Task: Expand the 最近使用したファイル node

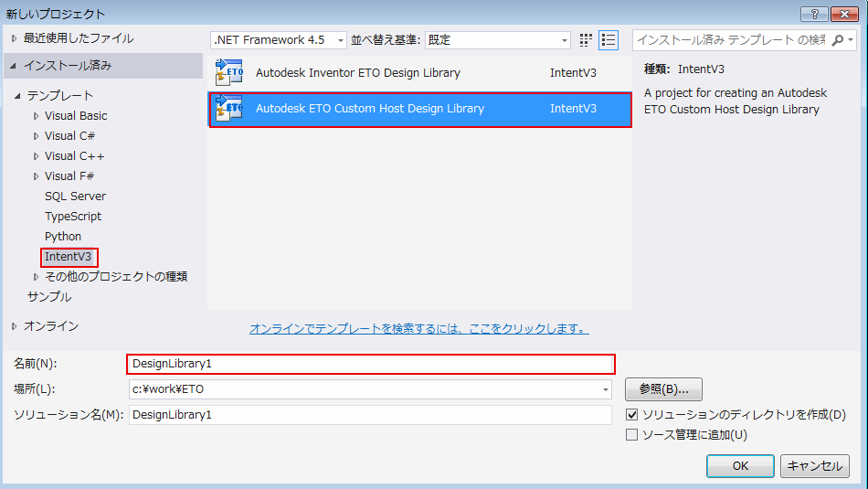Action: tap(15, 38)
